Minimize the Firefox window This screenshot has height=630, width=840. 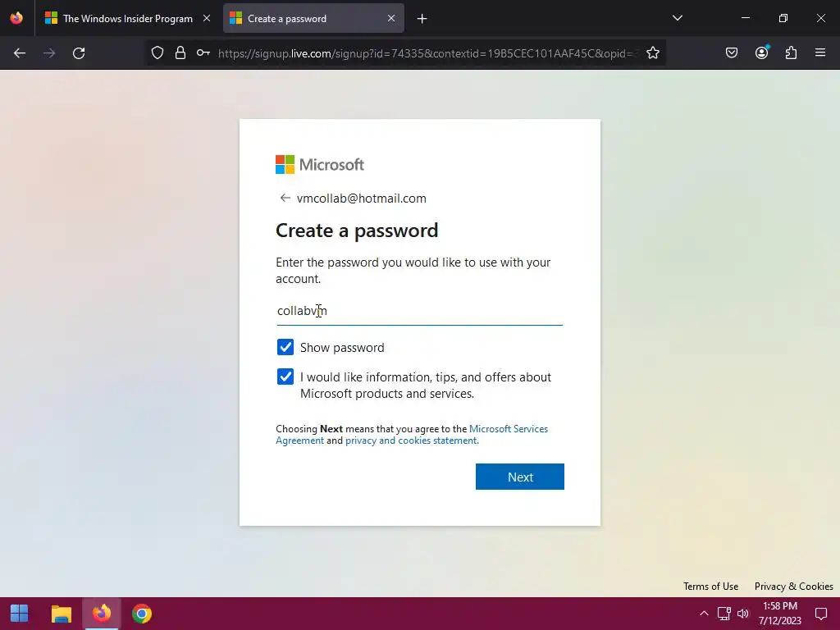pyautogui.click(x=745, y=18)
